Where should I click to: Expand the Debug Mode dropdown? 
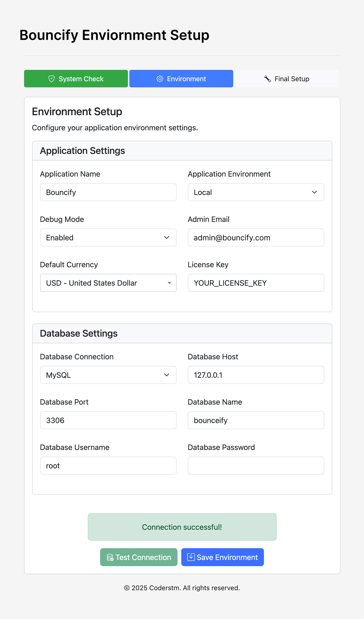(x=108, y=237)
